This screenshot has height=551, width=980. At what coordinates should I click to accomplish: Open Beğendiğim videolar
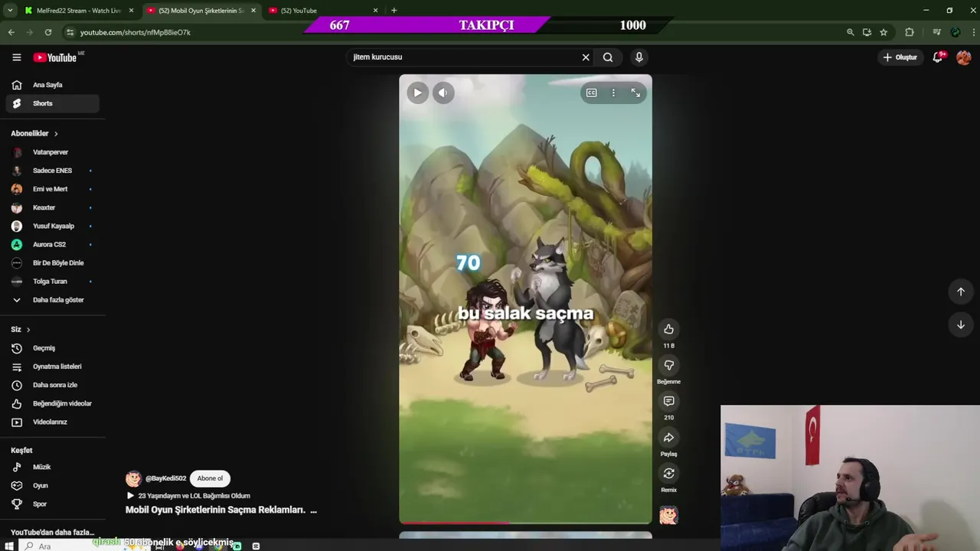click(52, 403)
